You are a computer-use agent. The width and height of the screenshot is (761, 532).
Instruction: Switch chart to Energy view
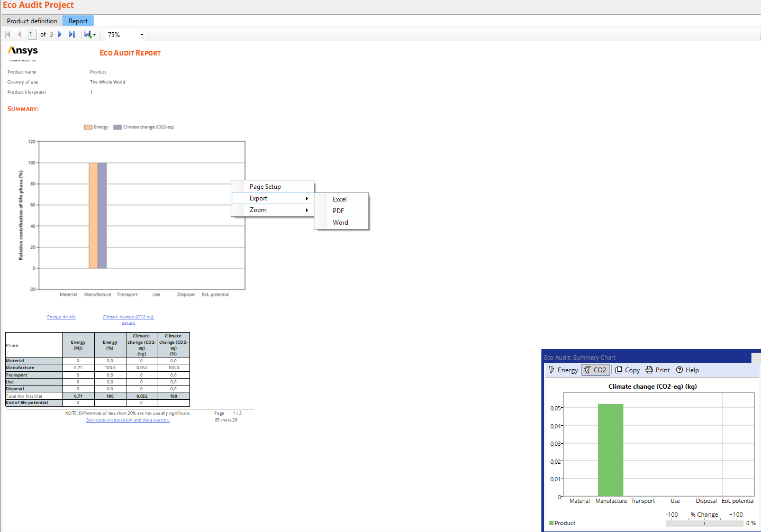(x=563, y=370)
